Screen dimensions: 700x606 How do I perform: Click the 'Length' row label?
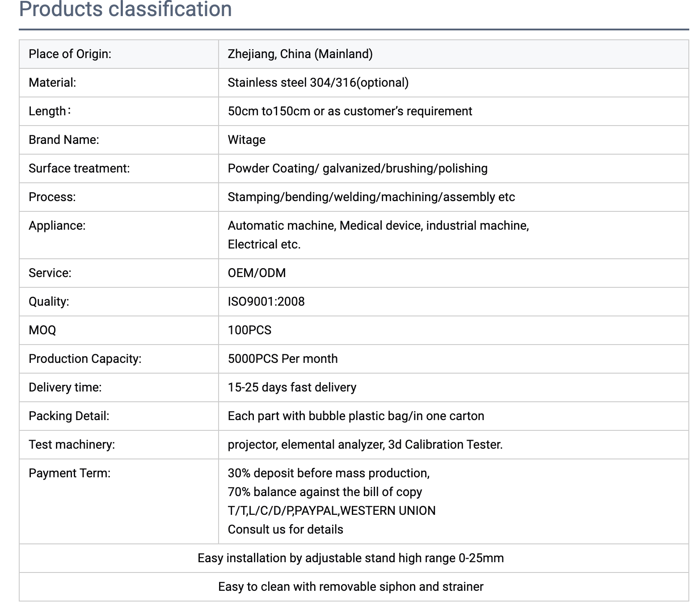tap(50, 111)
